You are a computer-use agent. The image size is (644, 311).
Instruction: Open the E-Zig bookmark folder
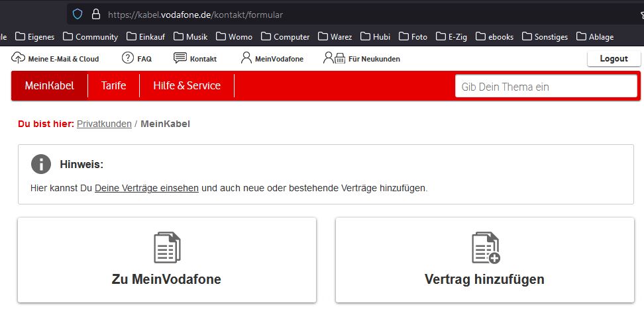tap(451, 36)
